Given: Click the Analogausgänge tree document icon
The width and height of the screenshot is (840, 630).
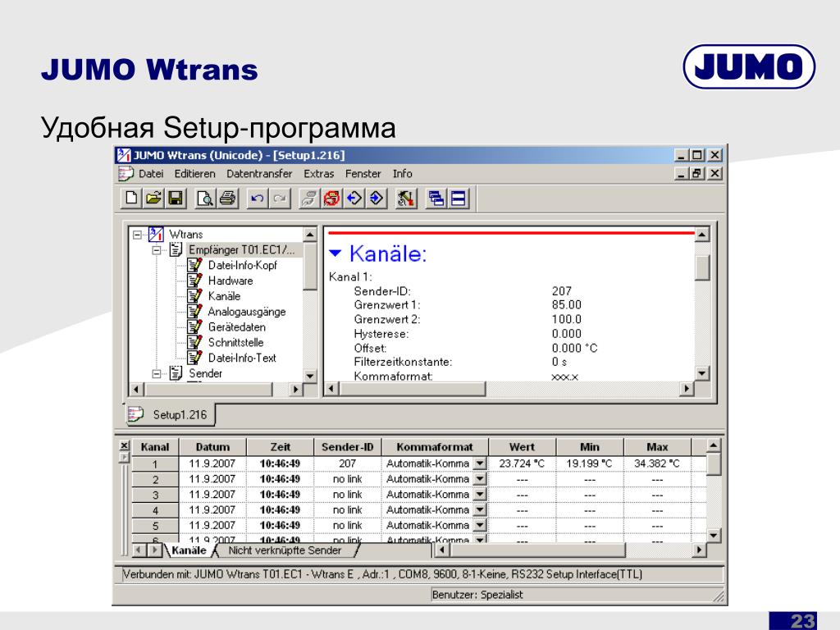Looking at the screenshot, I should 194,311.
